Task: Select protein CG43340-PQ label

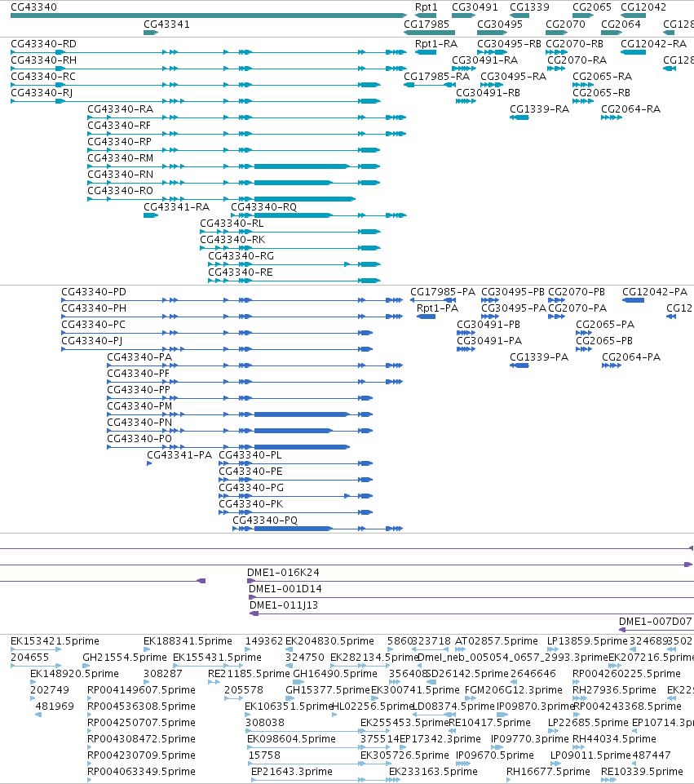Action: click(265, 520)
